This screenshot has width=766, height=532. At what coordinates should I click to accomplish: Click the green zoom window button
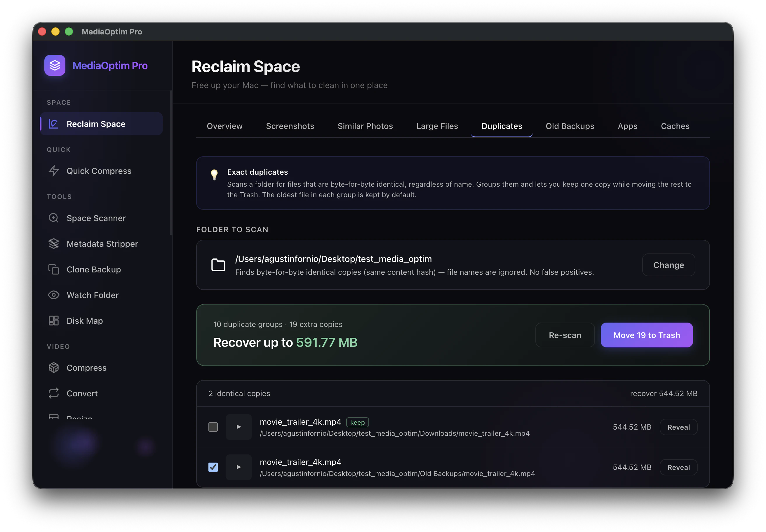pyautogui.click(x=69, y=31)
